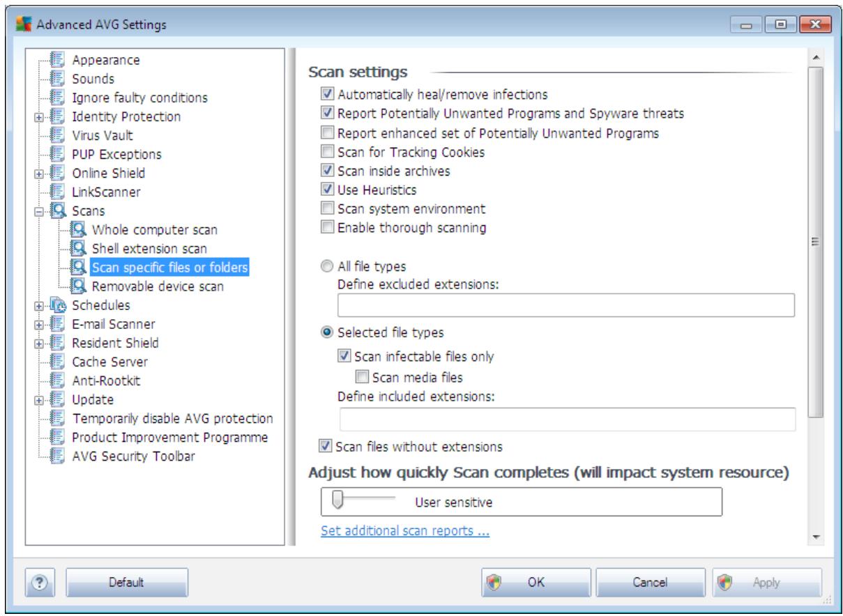
Task: Enable Scan media files checkbox
Action: tap(362, 378)
